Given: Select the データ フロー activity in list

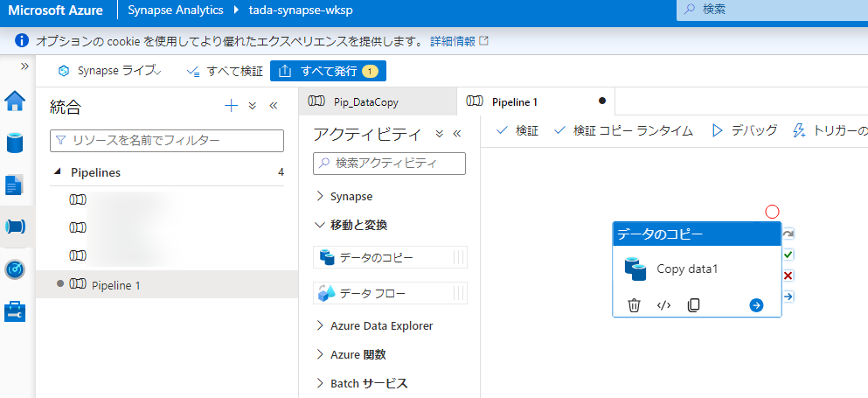Looking at the screenshot, I should [x=390, y=293].
